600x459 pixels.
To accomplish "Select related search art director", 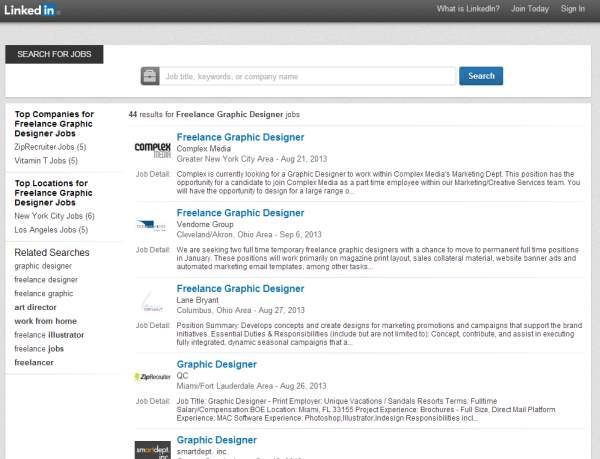I will (x=35, y=307).
